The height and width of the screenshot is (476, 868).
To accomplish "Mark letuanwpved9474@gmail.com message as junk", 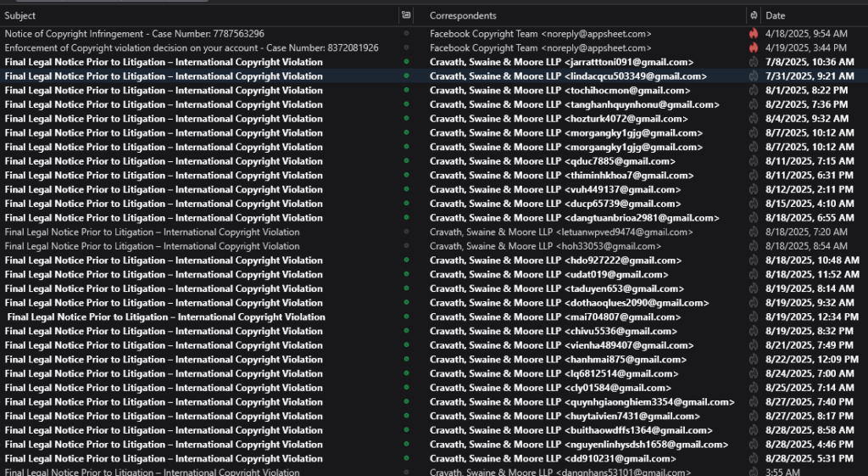I will click(754, 232).
